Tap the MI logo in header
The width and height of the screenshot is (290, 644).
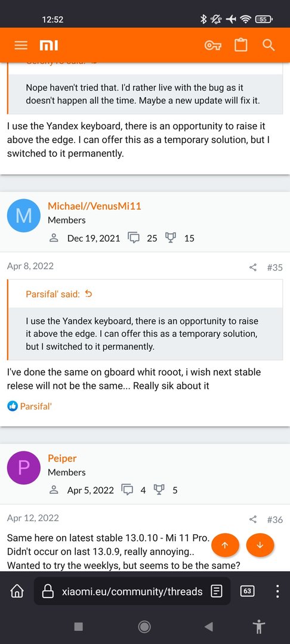coord(48,45)
